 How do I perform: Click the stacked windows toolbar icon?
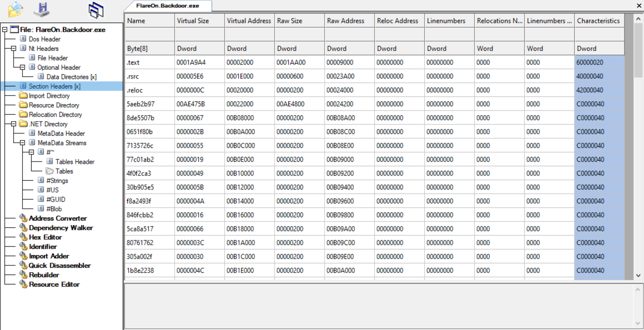click(96, 10)
